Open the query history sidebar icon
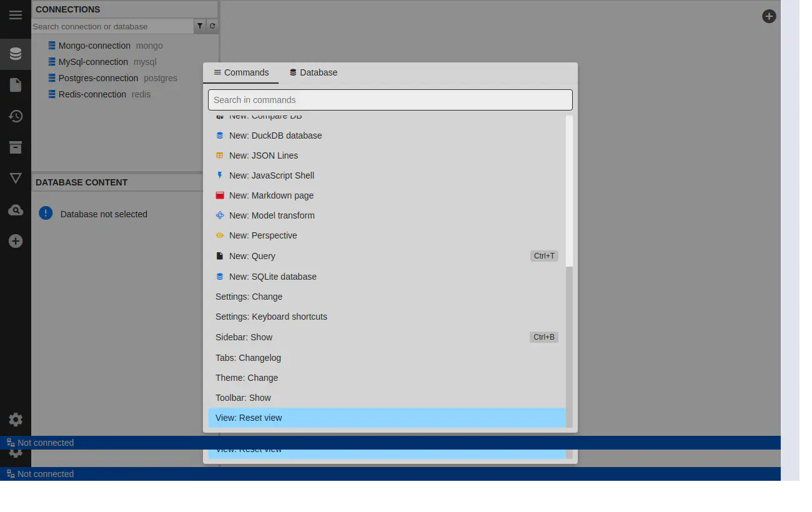 (16, 116)
